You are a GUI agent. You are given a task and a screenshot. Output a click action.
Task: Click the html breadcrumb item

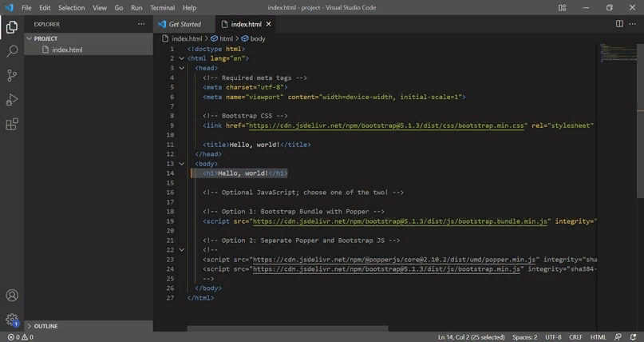pyautogui.click(x=226, y=38)
